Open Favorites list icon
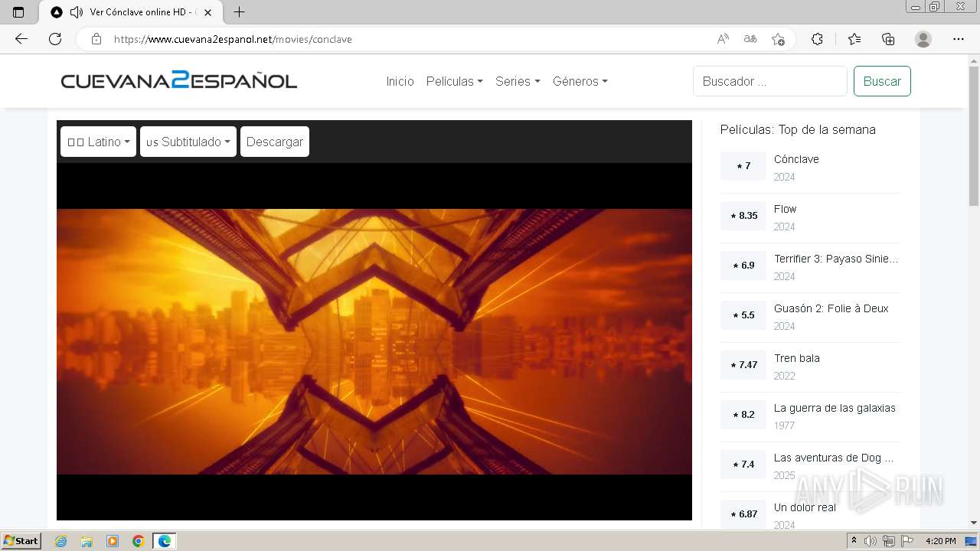Screen dimensions: 980x551 (854, 39)
